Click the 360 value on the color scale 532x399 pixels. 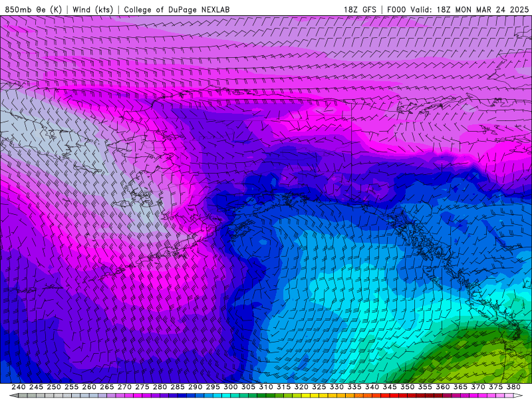(443, 387)
